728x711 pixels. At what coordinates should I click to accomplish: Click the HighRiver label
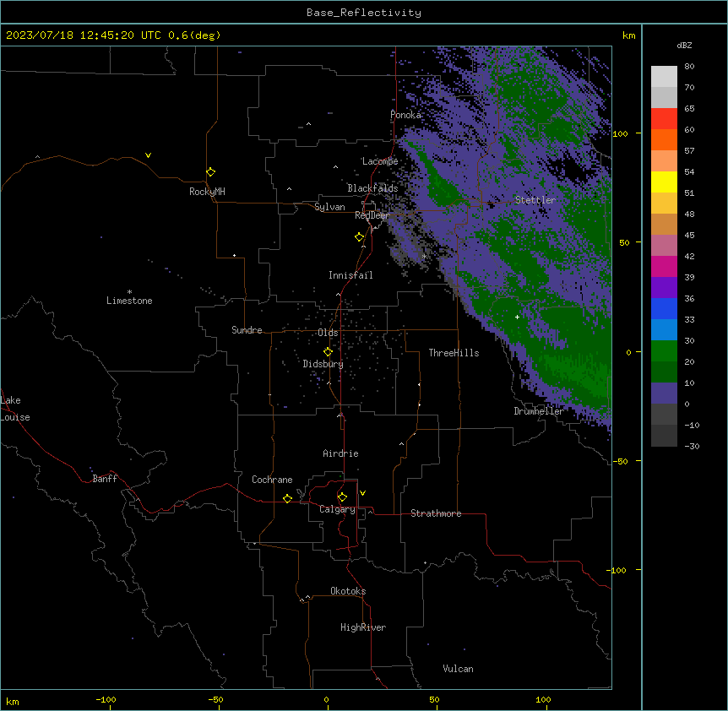point(363,627)
